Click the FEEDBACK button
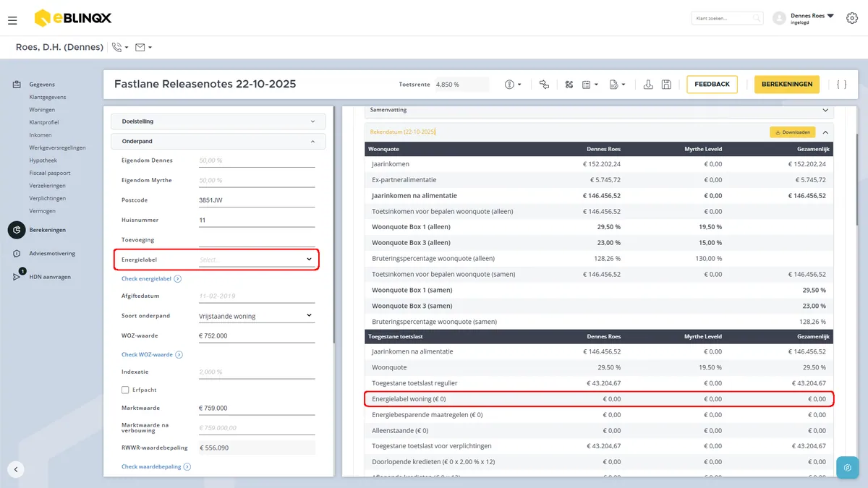Viewport: 868px width, 488px height. tap(712, 85)
